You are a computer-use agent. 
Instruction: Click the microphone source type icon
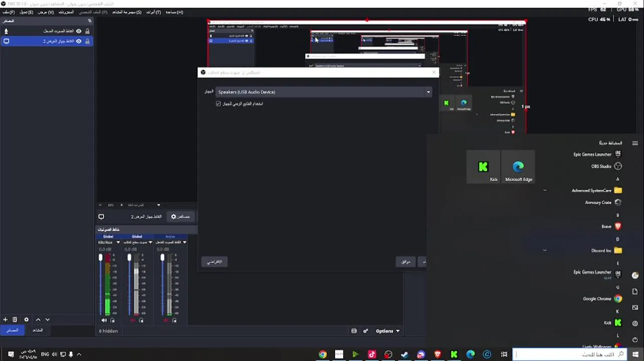(x=6, y=31)
